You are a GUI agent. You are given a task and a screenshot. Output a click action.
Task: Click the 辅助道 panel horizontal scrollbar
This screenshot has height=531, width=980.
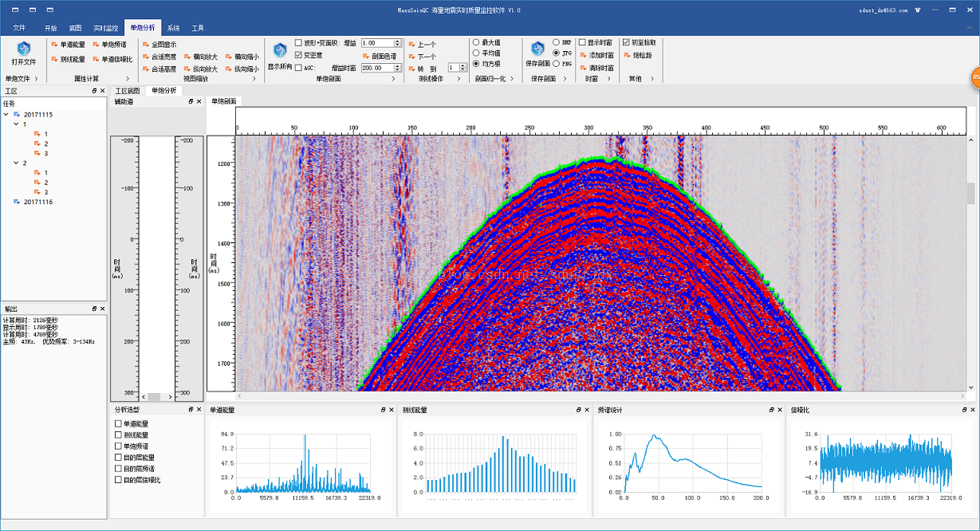click(x=154, y=396)
